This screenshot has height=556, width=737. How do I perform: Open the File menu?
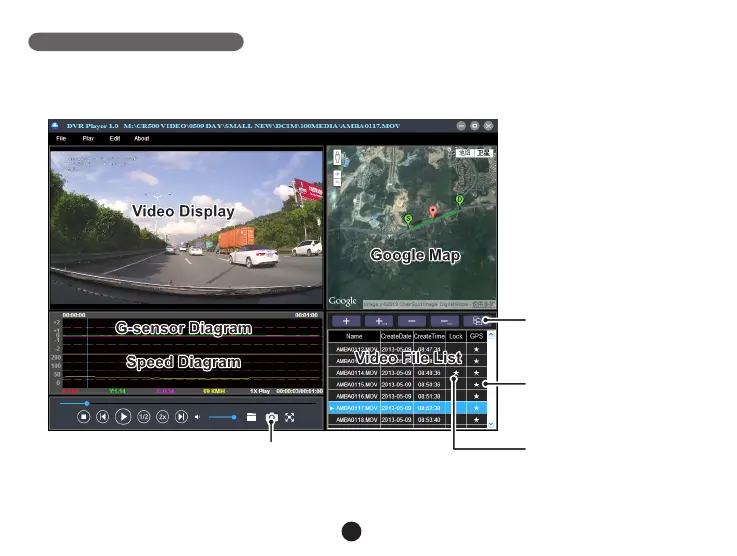coord(61,138)
